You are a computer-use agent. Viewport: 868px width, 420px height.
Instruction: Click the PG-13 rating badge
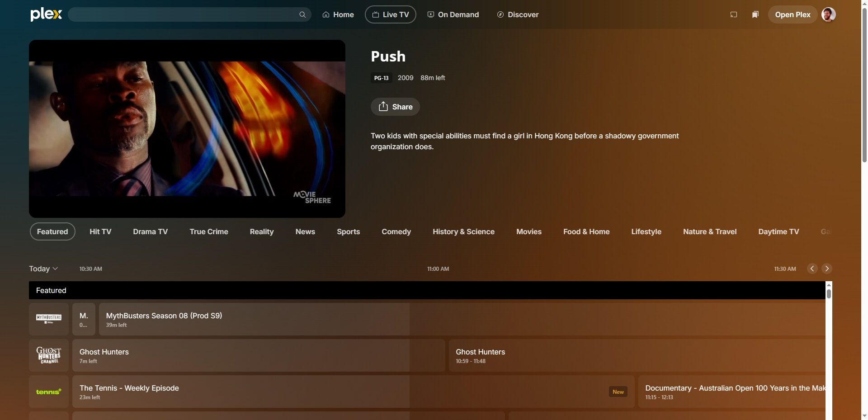381,78
